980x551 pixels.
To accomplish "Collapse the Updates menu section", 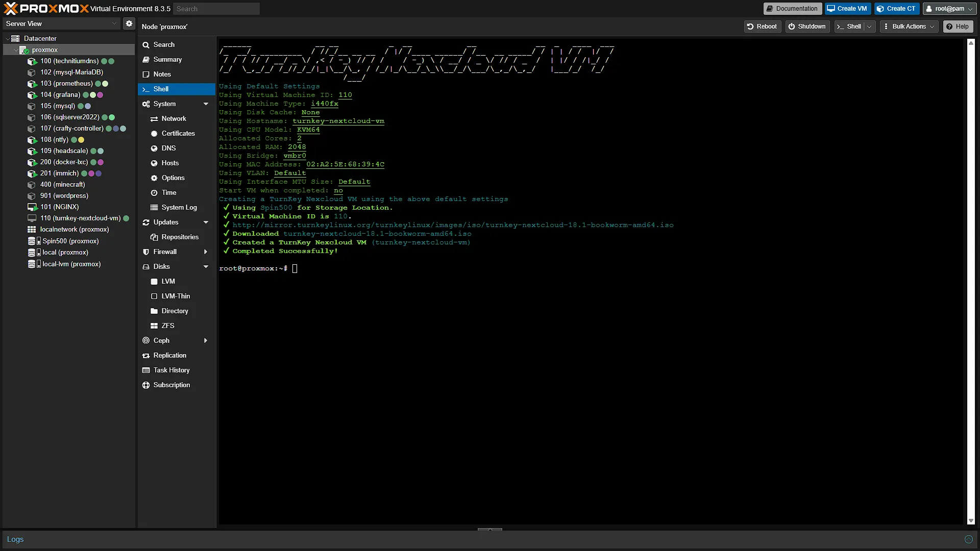I will [x=206, y=222].
